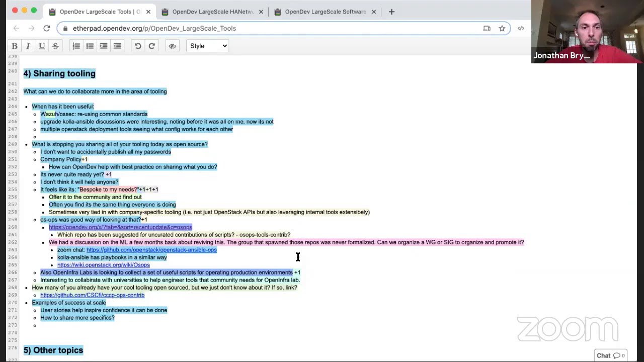Open the Chat panel button

(x=610, y=355)
